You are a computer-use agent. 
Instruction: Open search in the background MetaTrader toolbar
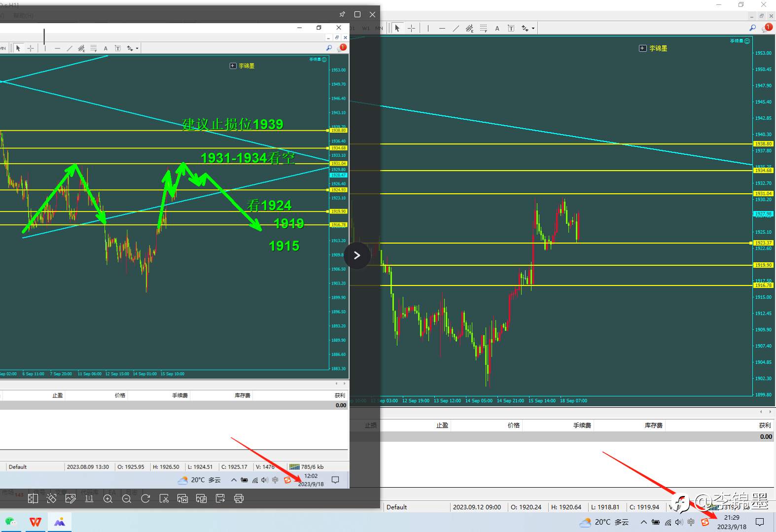[752, 28]
